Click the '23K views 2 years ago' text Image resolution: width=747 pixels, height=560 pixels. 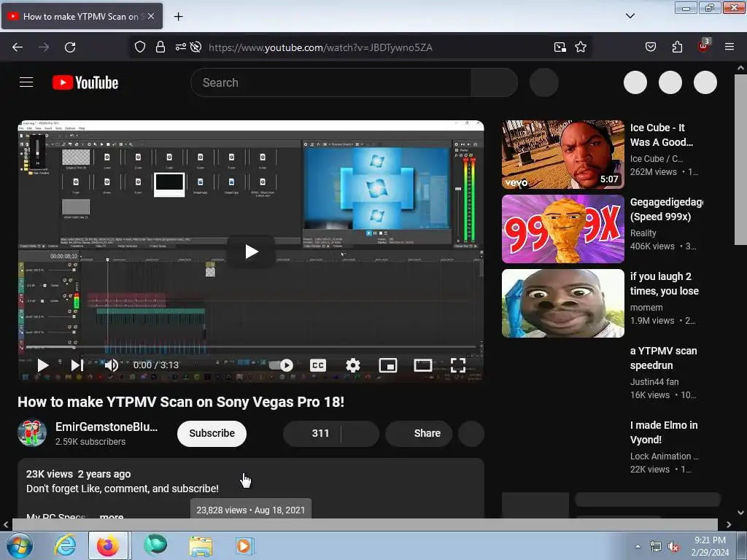78,474
